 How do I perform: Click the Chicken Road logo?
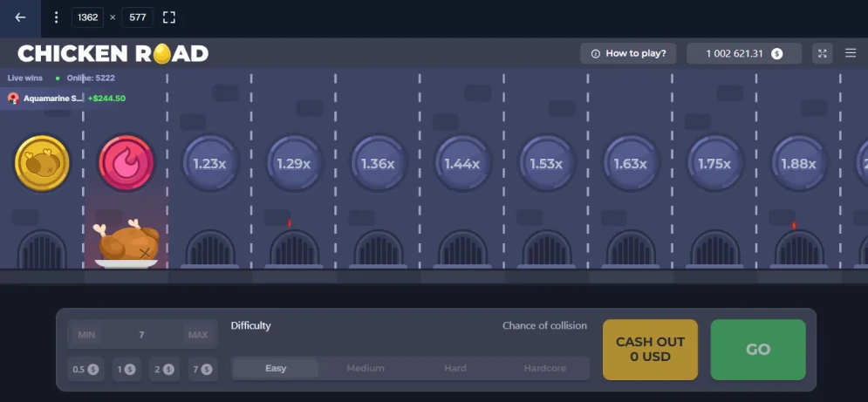[113, 54]
